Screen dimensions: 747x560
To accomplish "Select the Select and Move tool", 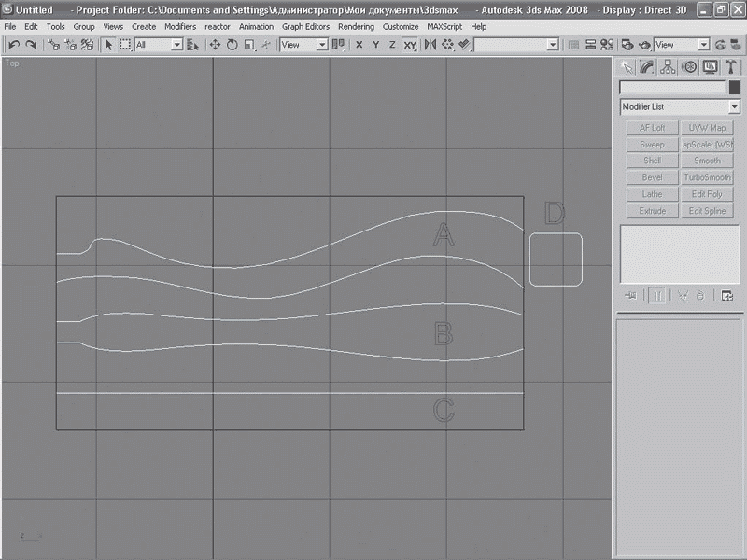I will (x=215, y=45).
